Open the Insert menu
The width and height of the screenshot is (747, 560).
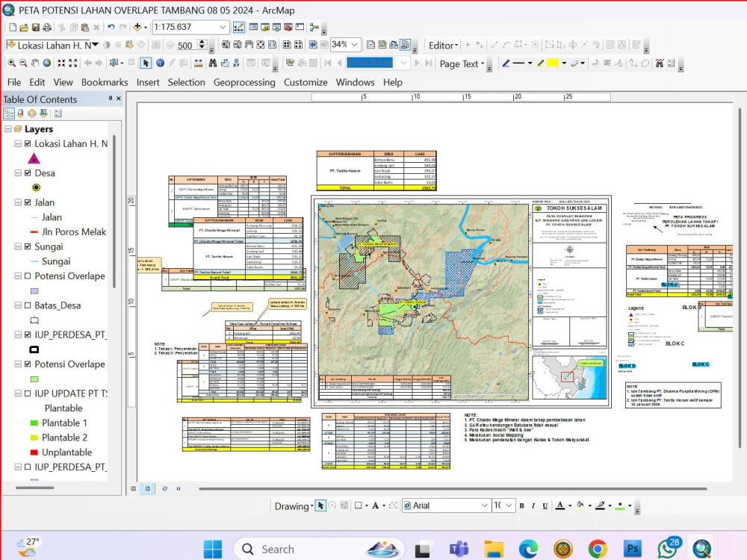(148, 82)
